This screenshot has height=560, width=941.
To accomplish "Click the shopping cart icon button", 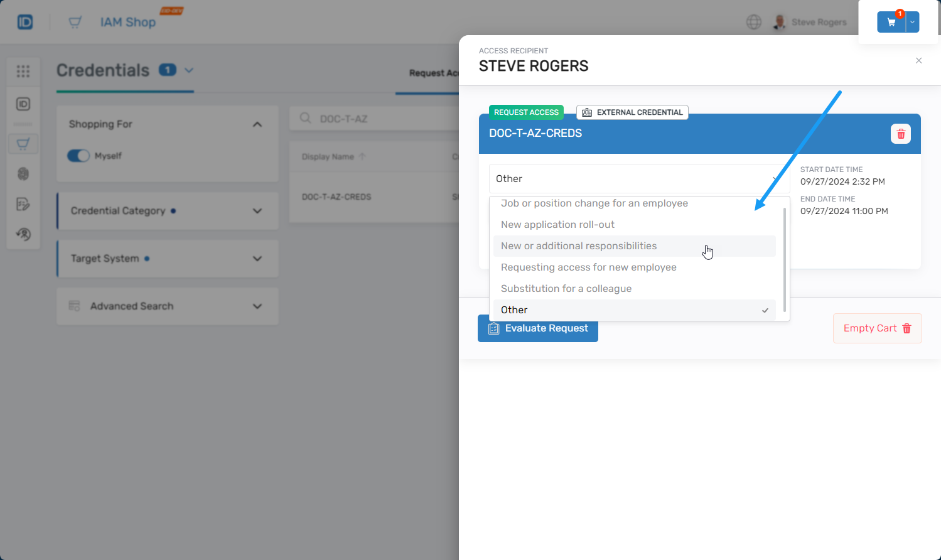I will click(x=891, y=22).
